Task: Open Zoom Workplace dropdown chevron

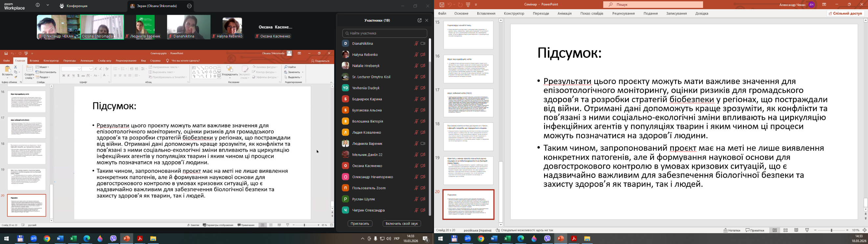Action: click(48, 5)
